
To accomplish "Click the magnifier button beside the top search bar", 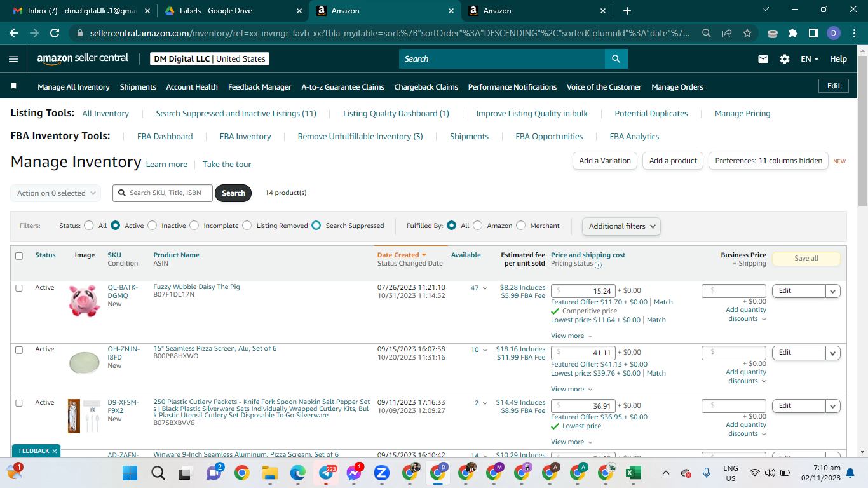I will pos(616,59).
